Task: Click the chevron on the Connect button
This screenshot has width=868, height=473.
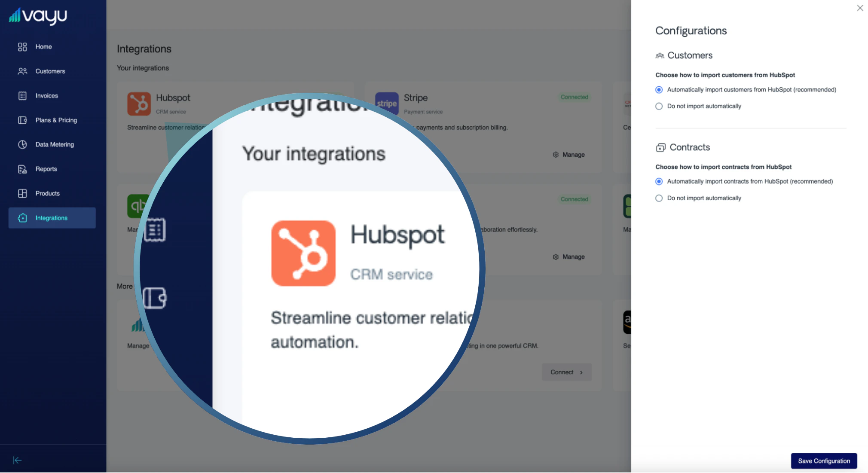Action: [581, 372]
